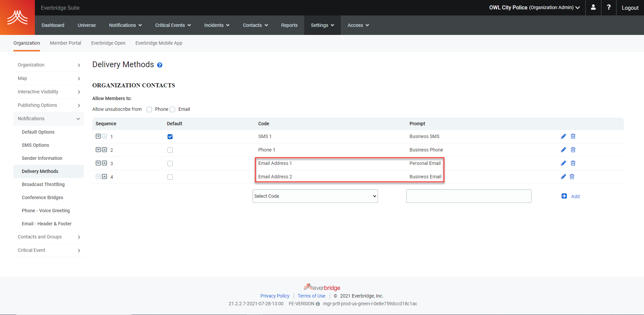644x315 pixels.
Task: Click the FE-VERSION info icon
Action: click(318, 304)
